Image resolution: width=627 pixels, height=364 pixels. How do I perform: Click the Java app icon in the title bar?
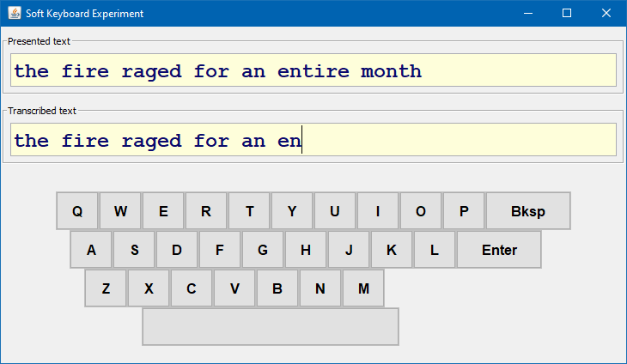pos(15,13)
